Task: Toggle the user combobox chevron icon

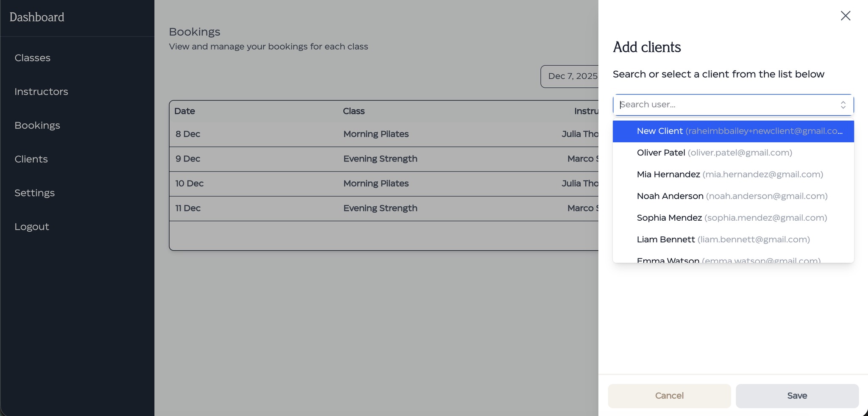Action: [843, 105]
